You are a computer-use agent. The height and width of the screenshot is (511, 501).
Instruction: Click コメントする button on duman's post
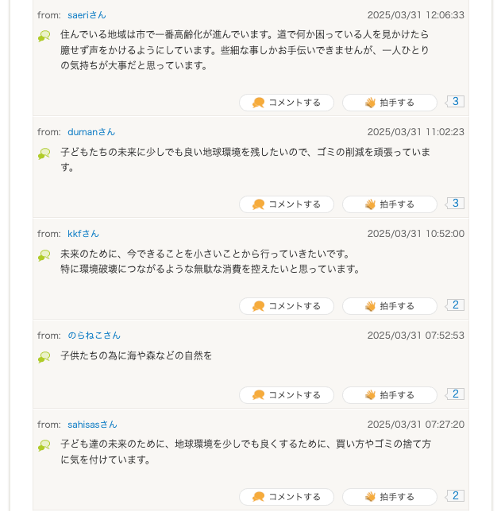click(x=286, y=204)
